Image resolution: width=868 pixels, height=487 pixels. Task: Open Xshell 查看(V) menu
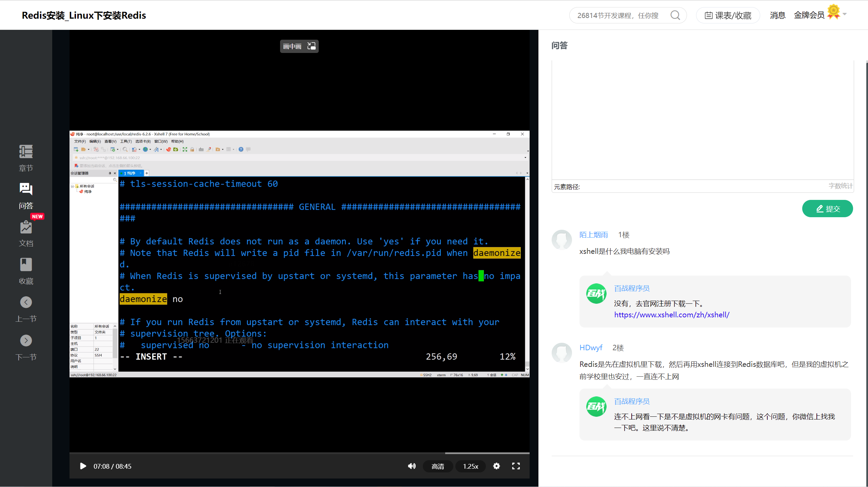point(110,142)
